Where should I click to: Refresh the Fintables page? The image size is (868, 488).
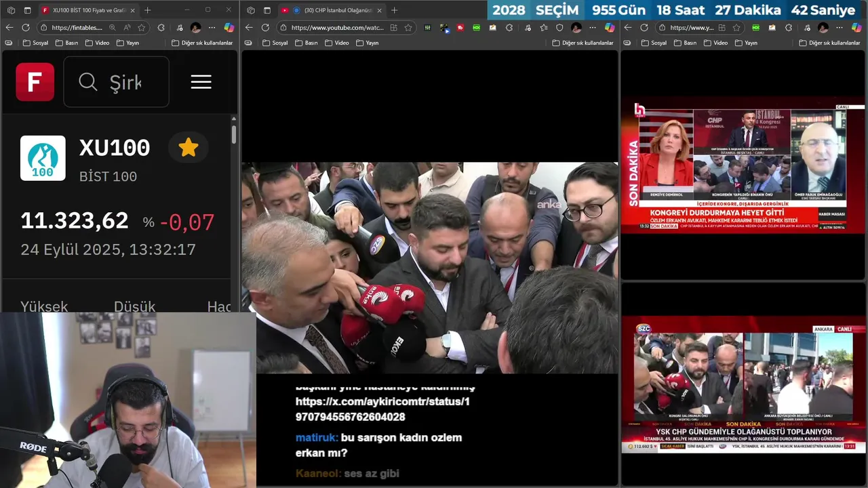coord(26,28)
